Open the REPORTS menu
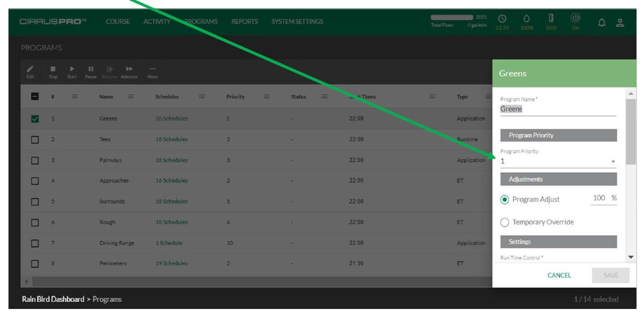The height and width of the screenshot is (315, 644). (x=244, y=22)
